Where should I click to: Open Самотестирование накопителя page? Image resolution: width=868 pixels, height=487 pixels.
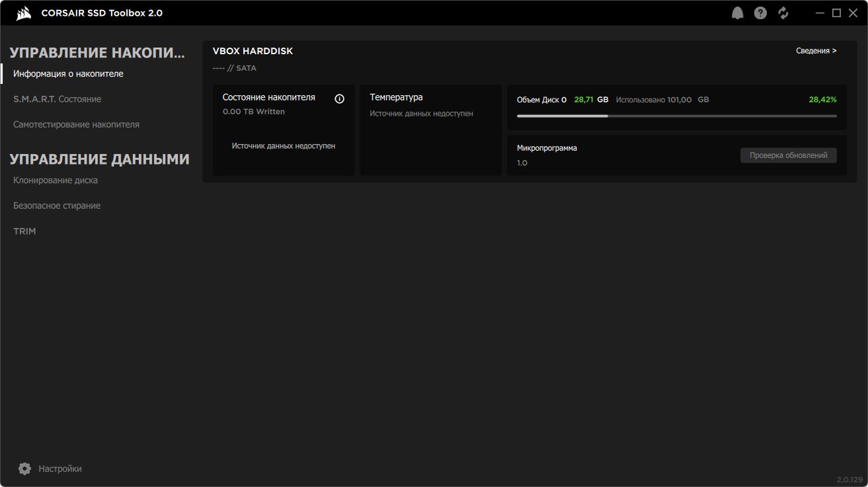tap(76, 124)
